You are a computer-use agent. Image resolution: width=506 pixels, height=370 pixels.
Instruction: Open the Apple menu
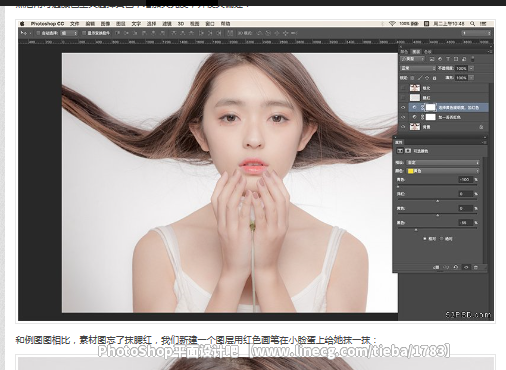coord(22,24)
